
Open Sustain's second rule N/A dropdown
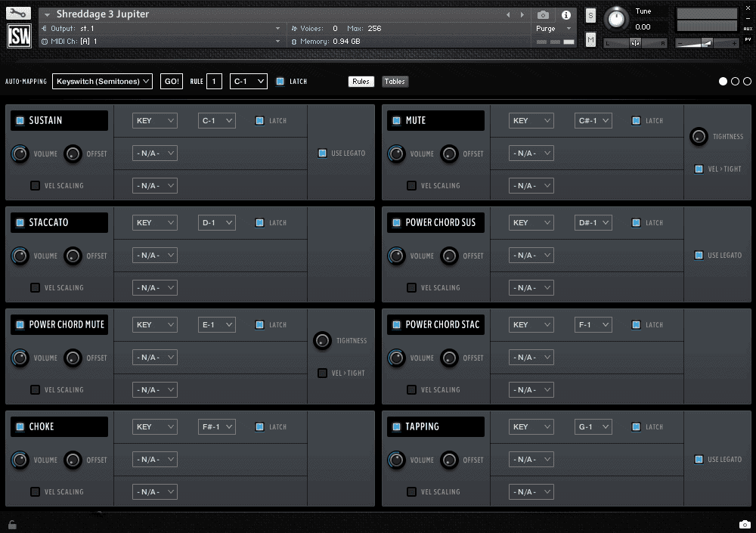tap(155, 153)
